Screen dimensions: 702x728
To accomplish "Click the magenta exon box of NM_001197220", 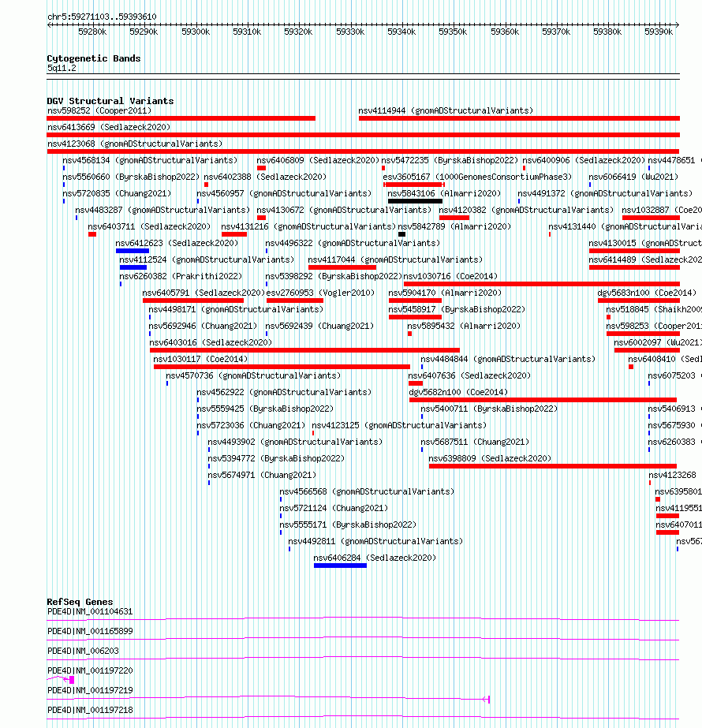I will tap(72, 680).
